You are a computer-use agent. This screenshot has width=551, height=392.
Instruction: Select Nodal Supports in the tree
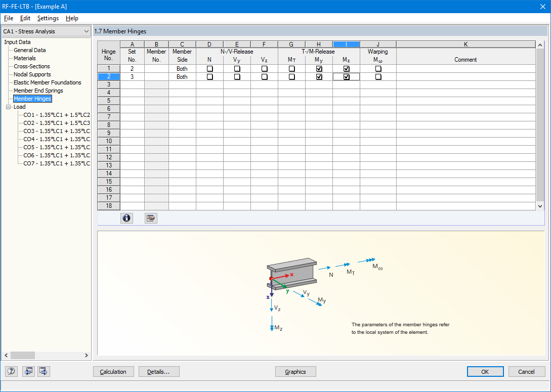coord(32,74)
